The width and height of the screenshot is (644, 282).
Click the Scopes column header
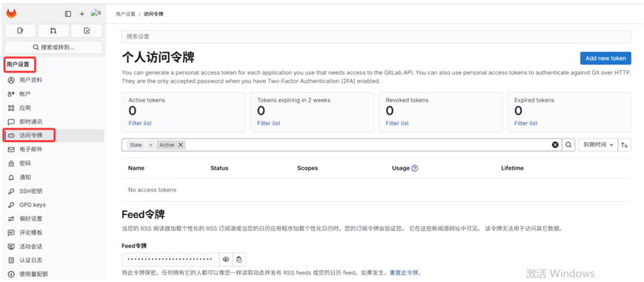[308, 168]
